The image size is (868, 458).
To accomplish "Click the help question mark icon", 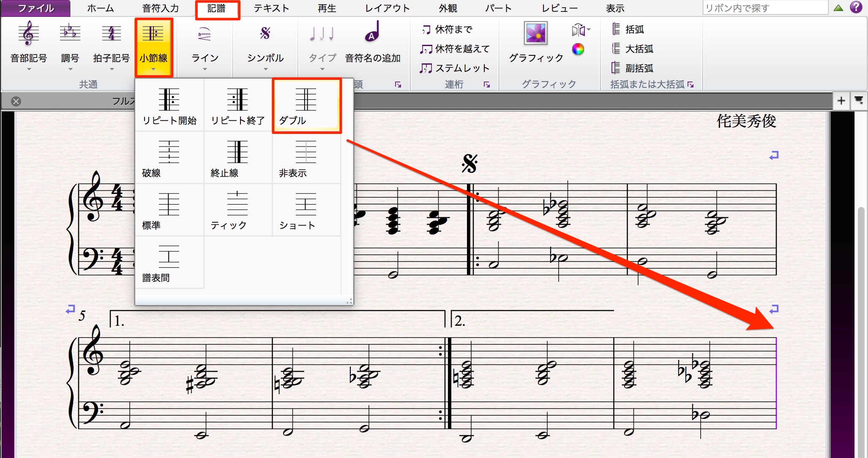I will tap(856, 7).
